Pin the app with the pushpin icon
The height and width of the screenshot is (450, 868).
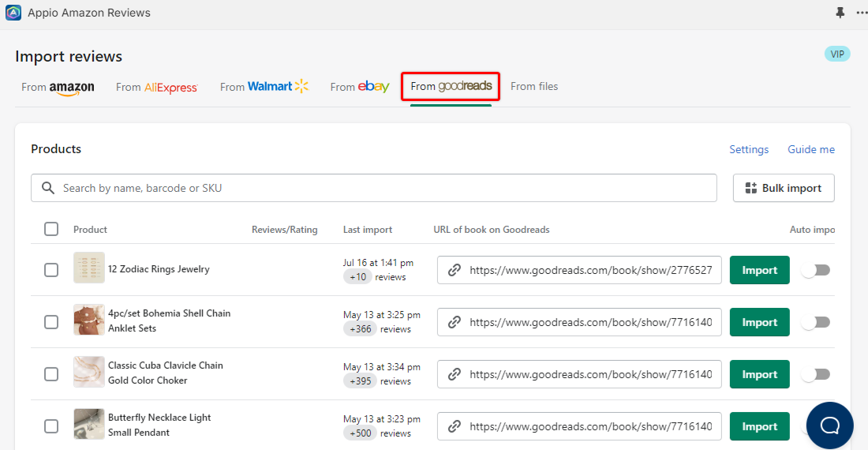coord(840,12)
